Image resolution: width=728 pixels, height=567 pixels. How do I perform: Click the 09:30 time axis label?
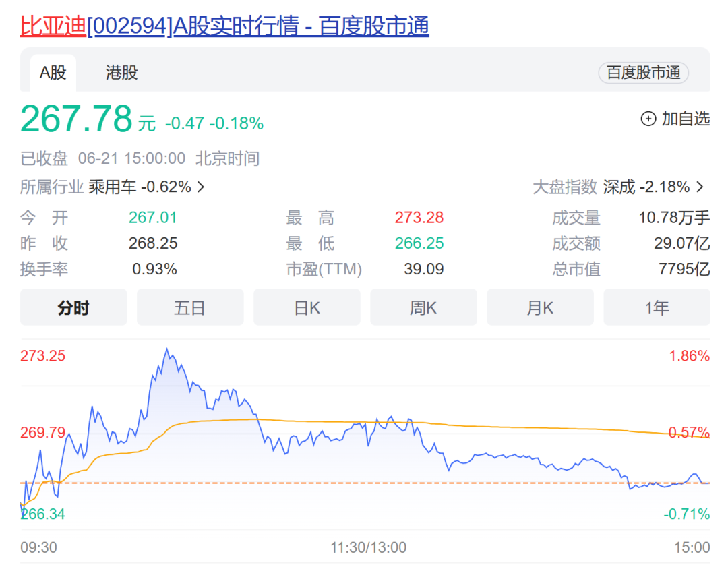(38, 548)
